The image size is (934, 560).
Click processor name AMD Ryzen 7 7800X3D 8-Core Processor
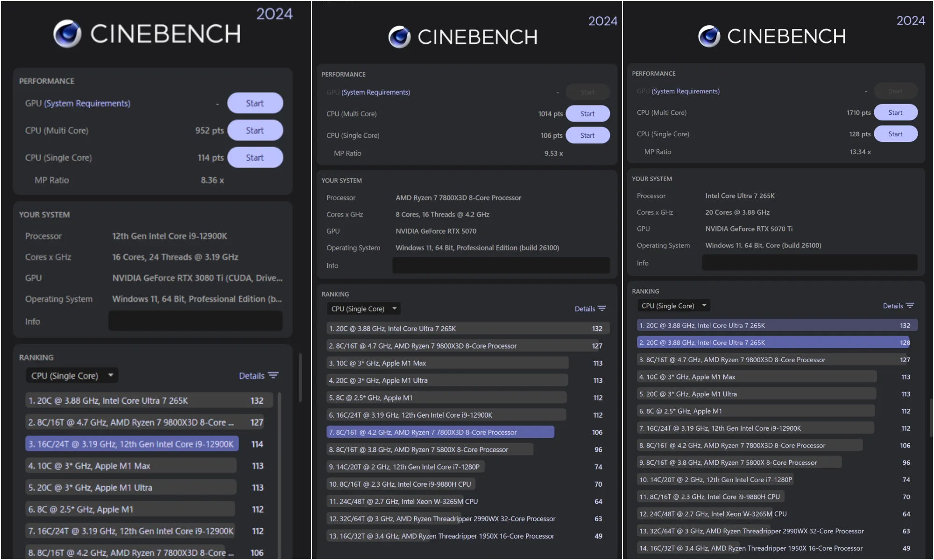tap(459, 198)
